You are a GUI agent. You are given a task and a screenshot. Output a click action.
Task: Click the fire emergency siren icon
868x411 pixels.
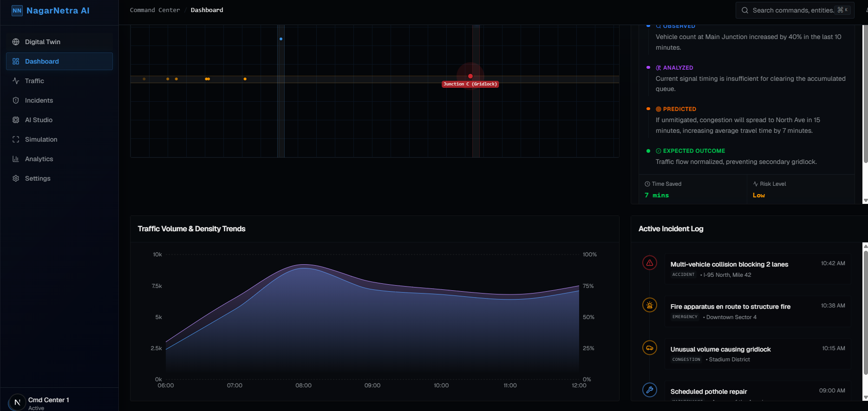tap(650, 305)
